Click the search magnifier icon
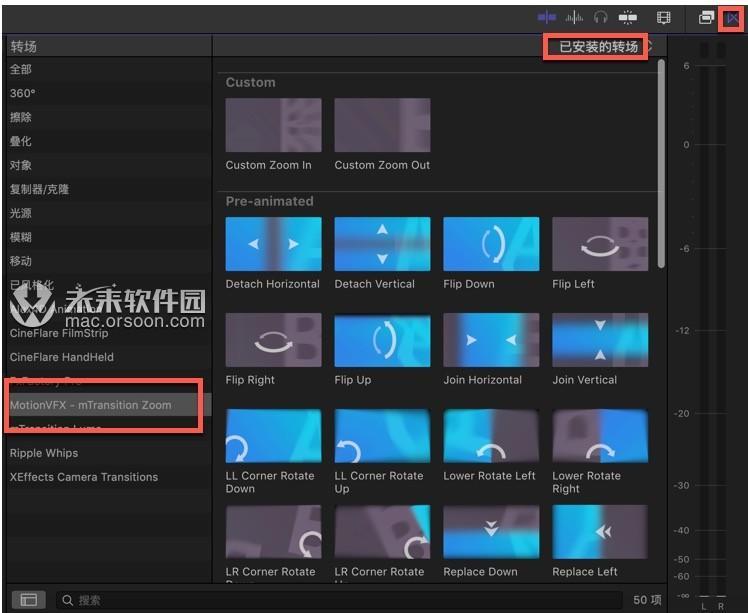The width and height of the screenshot is (748, 613). [x=67, y=600]
